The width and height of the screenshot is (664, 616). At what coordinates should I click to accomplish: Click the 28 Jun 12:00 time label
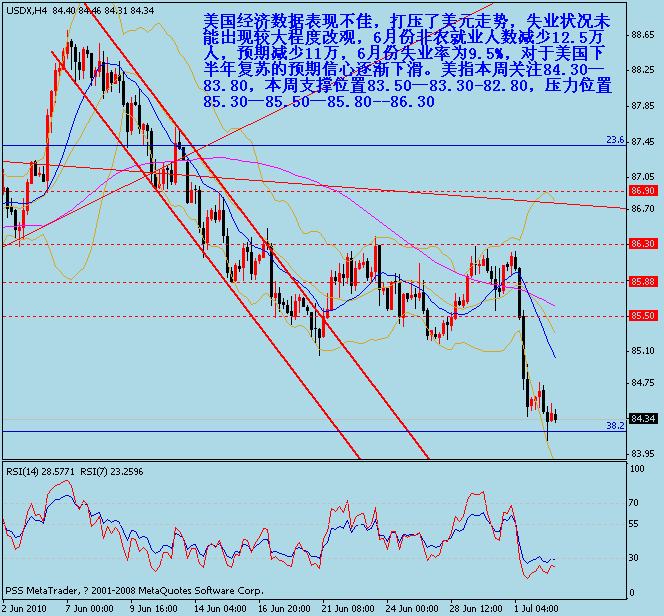click(476, 609)
